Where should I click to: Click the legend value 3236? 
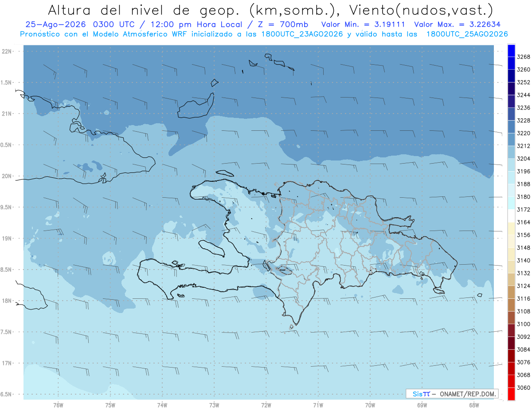pyautogui.click(x=524, y=107)
